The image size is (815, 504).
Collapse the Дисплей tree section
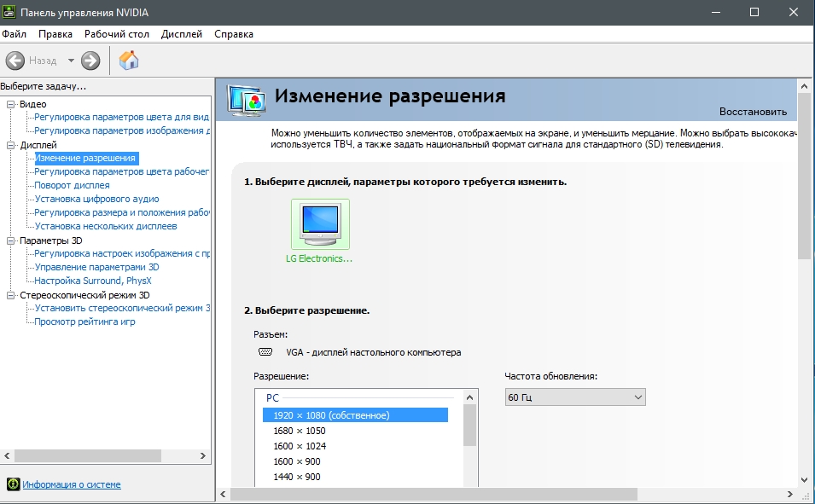tap(12, 147)
